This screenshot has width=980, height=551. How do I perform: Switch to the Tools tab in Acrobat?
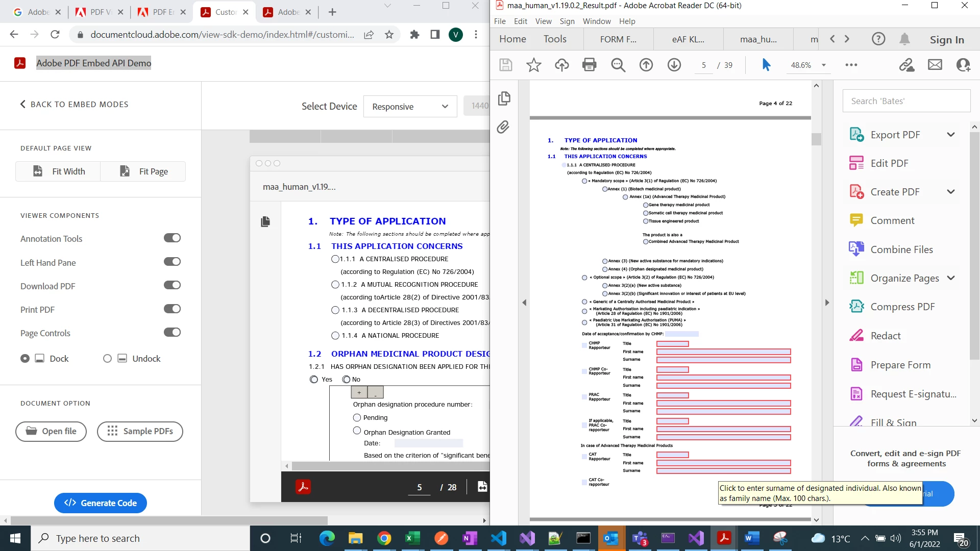click(x=554, y=39)
